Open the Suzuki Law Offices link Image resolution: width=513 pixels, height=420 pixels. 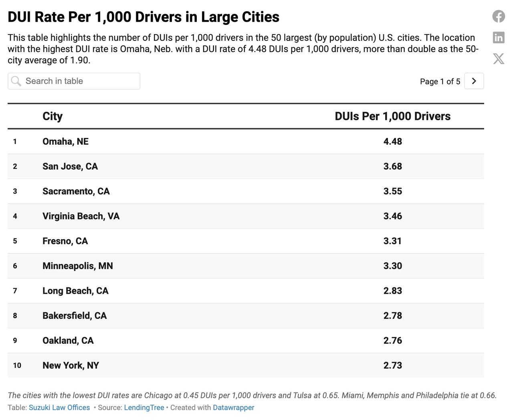tap(59, 408)
